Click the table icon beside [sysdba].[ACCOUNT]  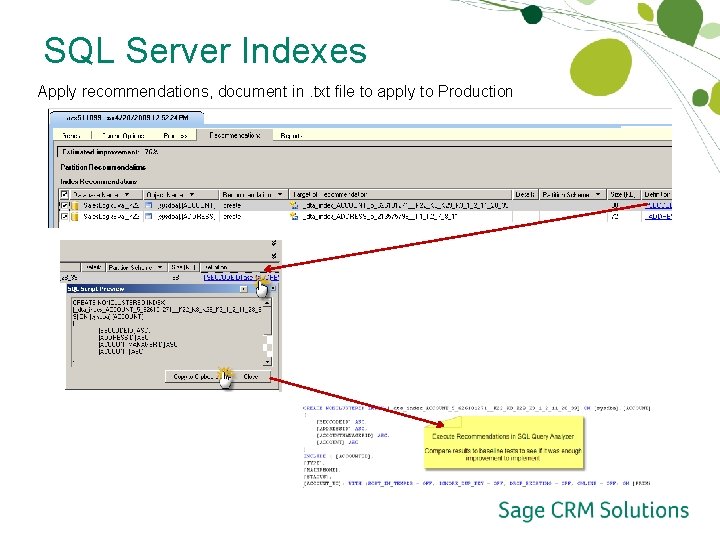(149, 205)
